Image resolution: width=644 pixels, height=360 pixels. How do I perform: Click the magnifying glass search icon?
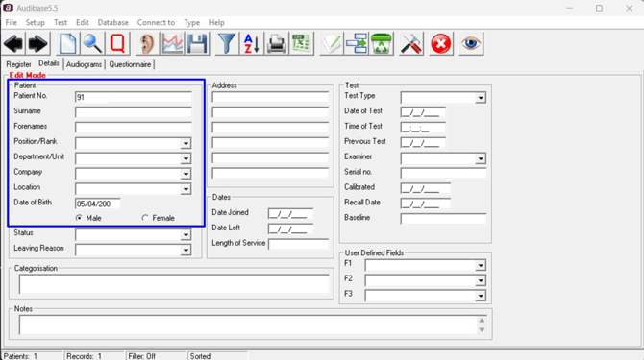click(92, 43)
